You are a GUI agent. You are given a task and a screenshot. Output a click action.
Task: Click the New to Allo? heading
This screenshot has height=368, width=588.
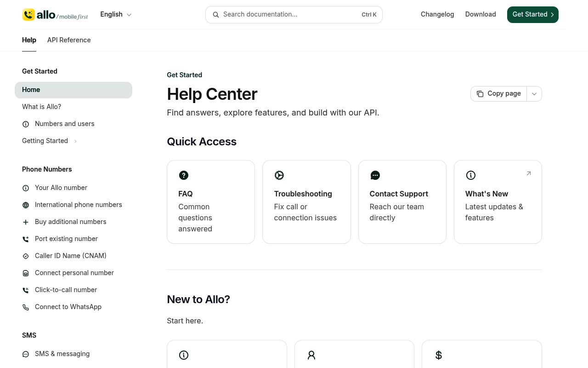coord(198,299)
